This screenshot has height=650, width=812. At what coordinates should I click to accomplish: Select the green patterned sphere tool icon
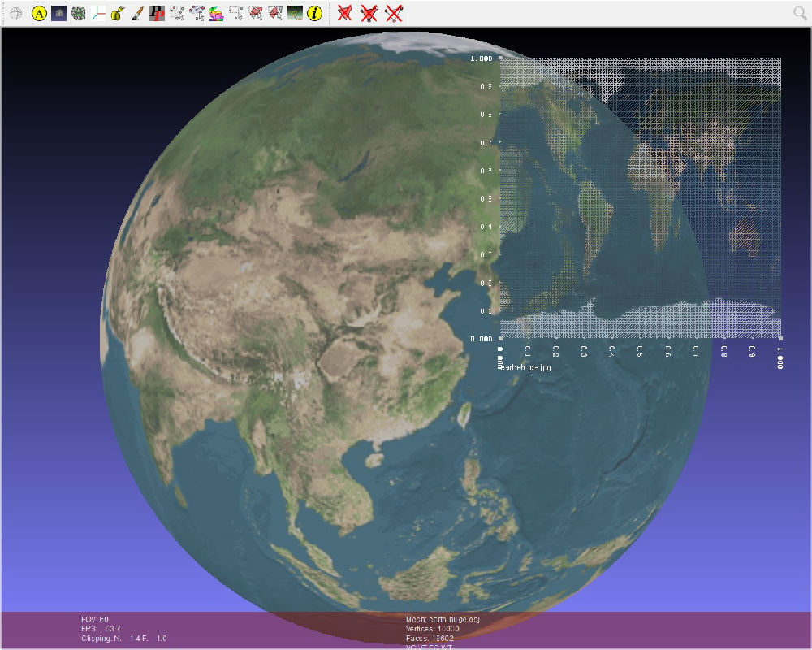(x=78, y=14)
